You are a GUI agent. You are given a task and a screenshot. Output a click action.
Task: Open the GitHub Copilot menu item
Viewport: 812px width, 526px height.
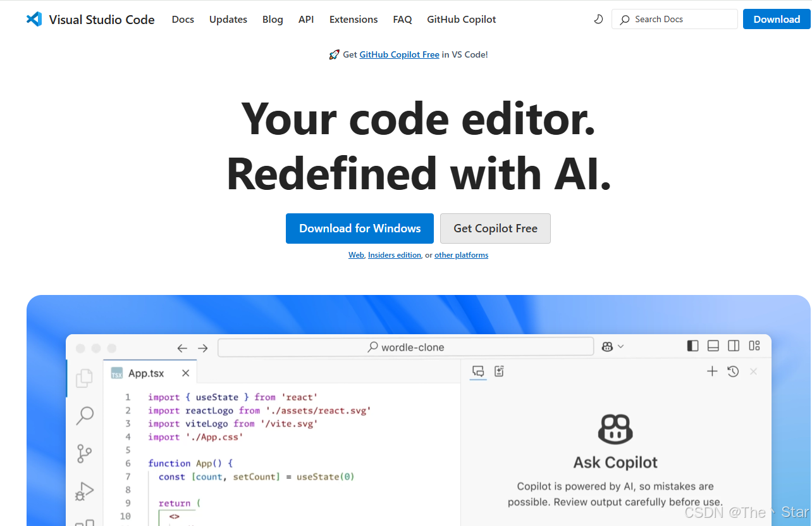tap(462, 20)
